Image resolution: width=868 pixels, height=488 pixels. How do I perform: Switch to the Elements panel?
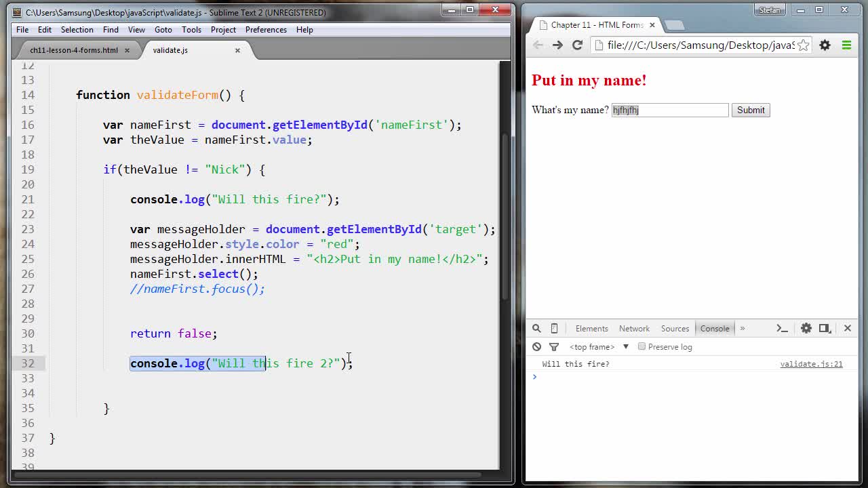(x=591, y=328)
